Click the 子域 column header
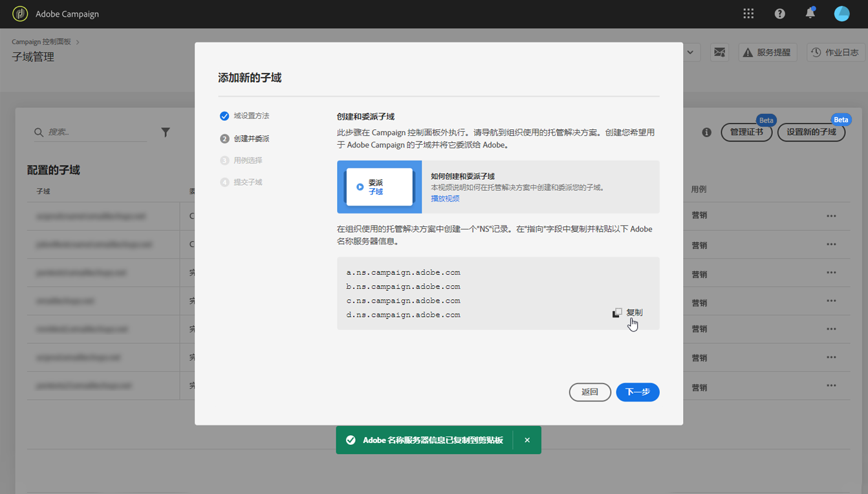 click(43, 191)
